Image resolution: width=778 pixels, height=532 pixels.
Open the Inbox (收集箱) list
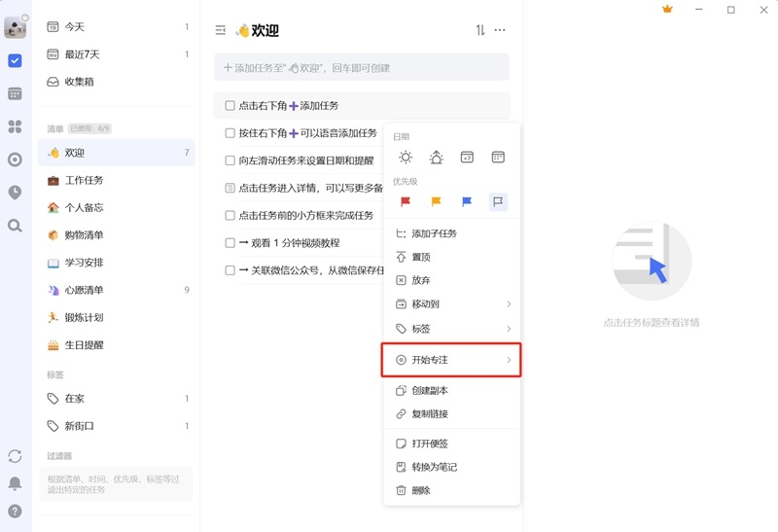tap(117, 82)
